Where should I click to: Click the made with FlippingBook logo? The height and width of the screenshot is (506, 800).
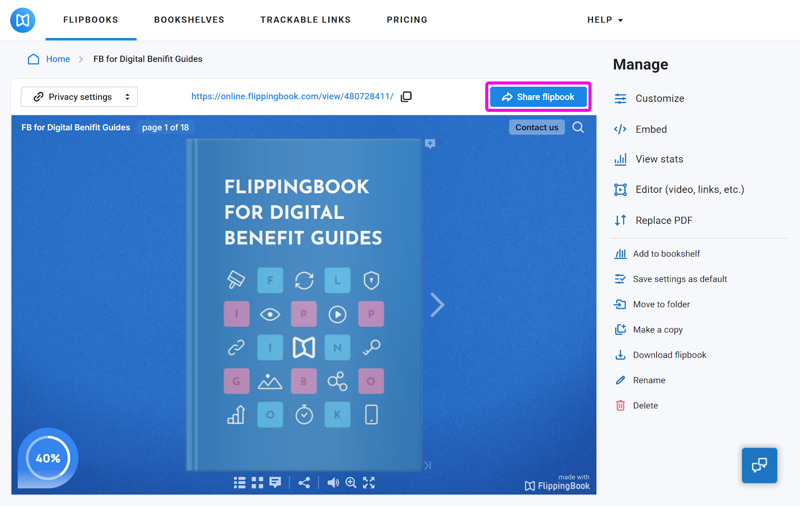coord(557,484)
